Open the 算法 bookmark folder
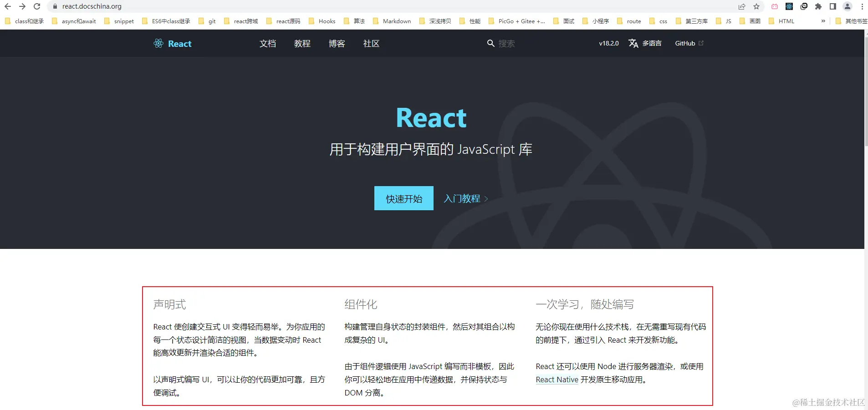Viewport: 868px width, 410px height. (354, 21)
